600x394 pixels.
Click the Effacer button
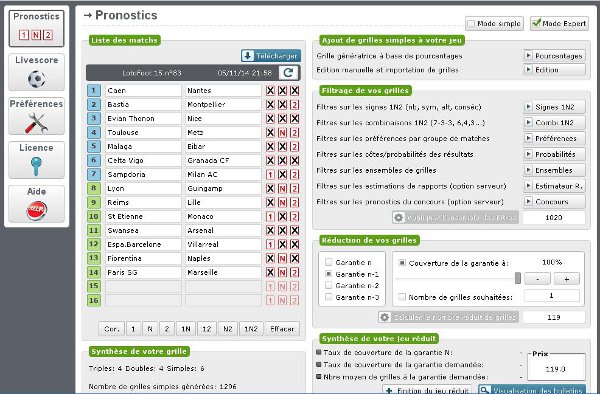pyautogui.click(x=282, y=329)
